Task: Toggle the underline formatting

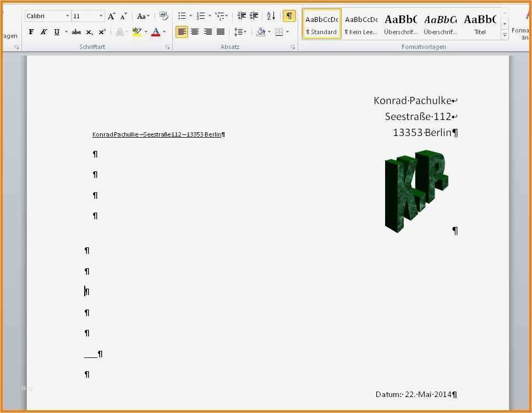Action: pyautogui.click(x=57, y=31)
